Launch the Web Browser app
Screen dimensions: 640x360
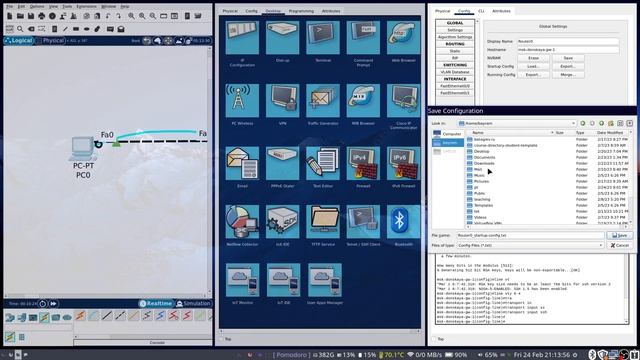point(404,38)
